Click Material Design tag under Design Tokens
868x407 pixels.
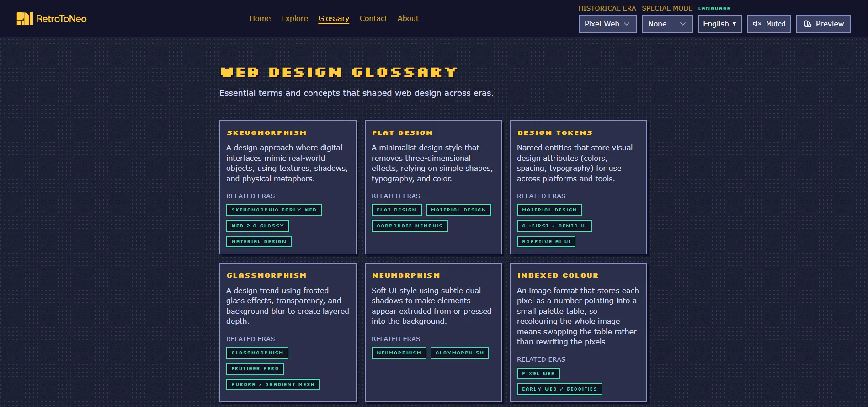549,210
